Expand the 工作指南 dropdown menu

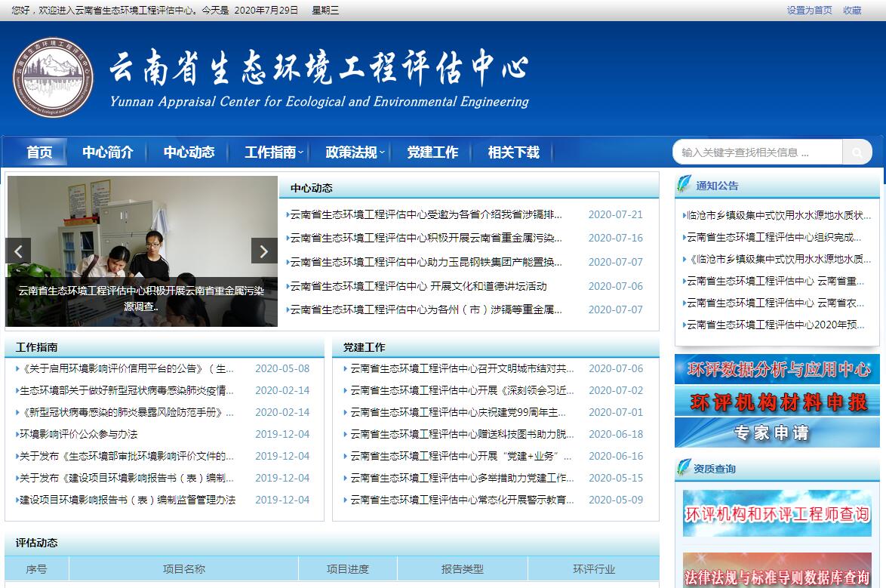point(273,152)
